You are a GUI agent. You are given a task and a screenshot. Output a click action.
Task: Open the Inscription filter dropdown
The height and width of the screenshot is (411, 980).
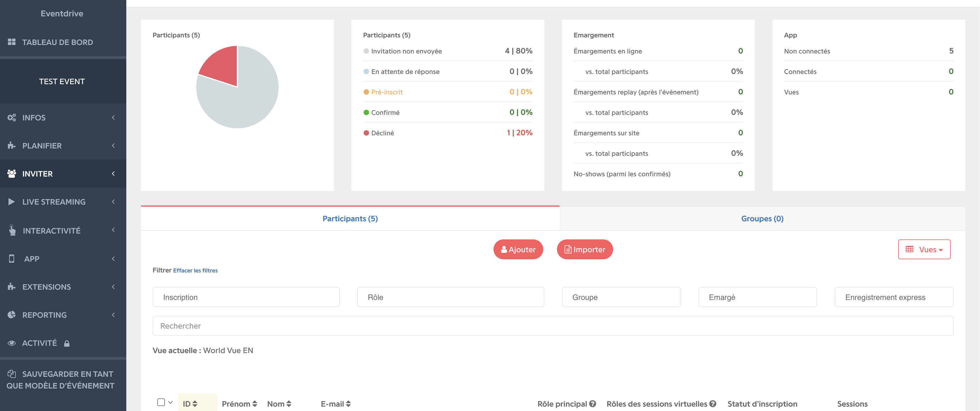coord(246,297)
